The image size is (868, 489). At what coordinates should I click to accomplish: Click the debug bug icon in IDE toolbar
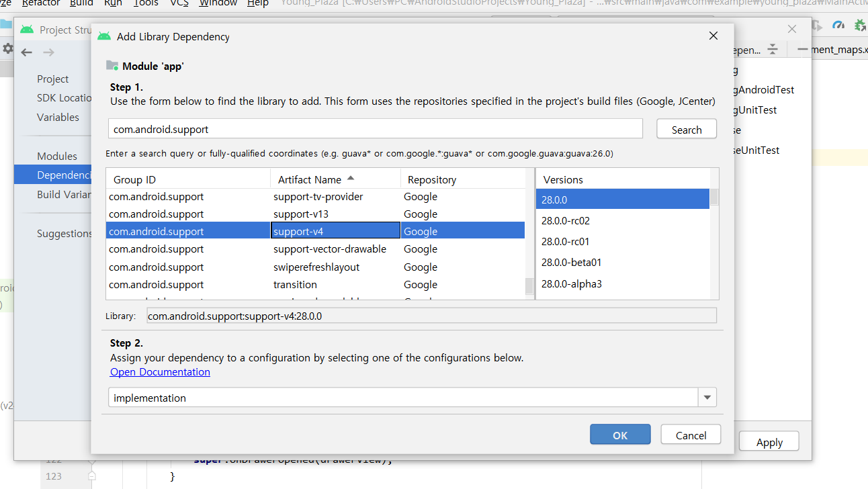860,26
